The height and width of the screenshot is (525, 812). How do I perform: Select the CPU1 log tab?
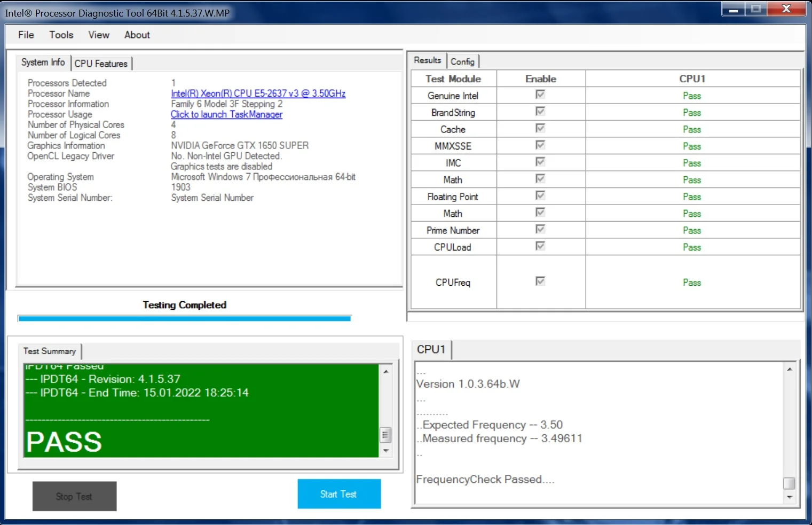point(431,349)
